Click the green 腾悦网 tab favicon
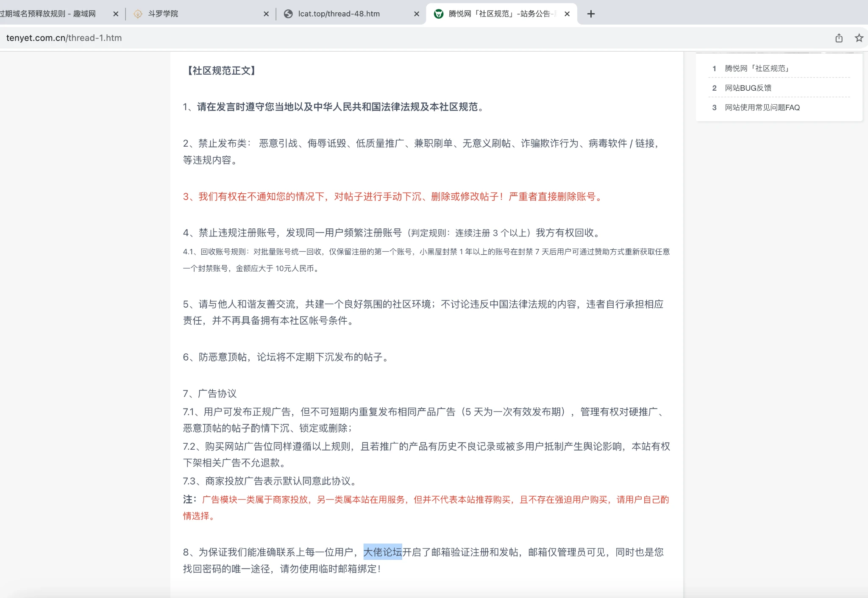Screen dimensions: 868x598 coord(439,14)
